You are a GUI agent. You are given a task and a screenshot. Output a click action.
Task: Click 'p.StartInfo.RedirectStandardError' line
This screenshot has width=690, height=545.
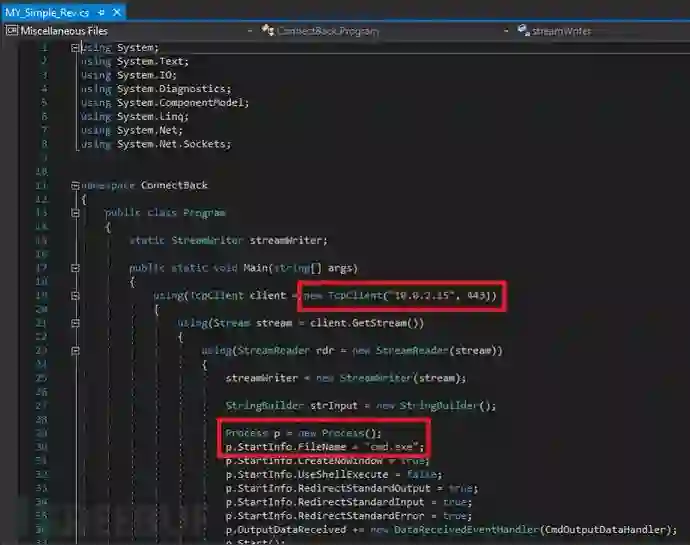[349, 516]
